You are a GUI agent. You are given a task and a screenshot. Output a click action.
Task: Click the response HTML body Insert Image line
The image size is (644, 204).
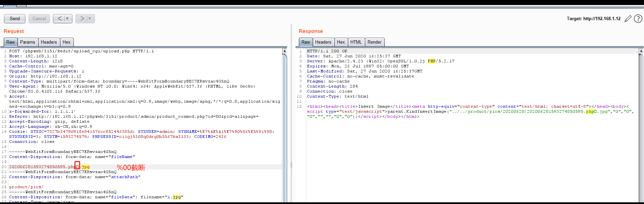471,111
